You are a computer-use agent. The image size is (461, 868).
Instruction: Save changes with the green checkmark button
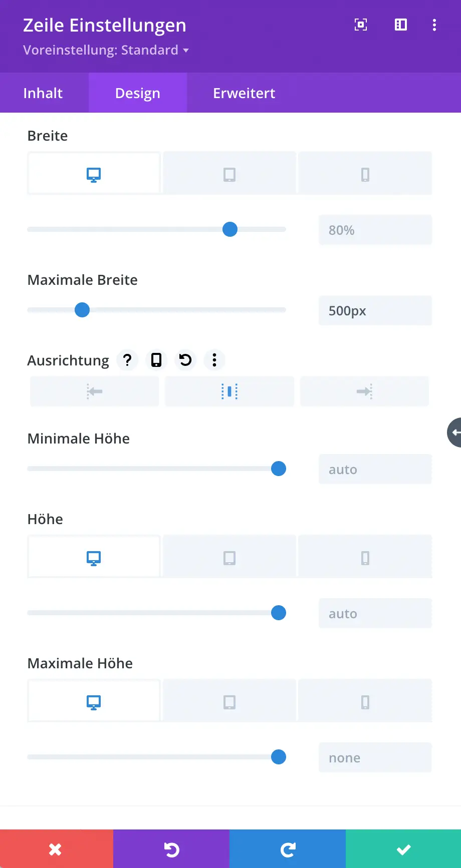point(403,849)
